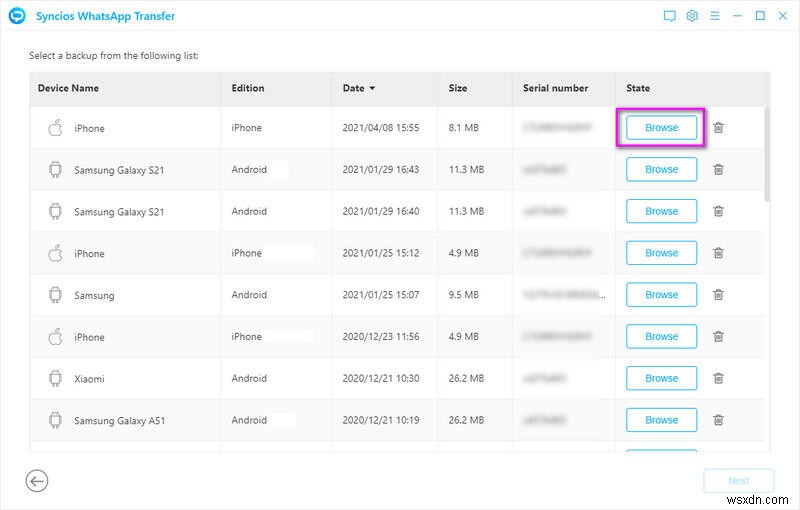Select the 8.1 MB size cell
800x510 pixels.
463,128
